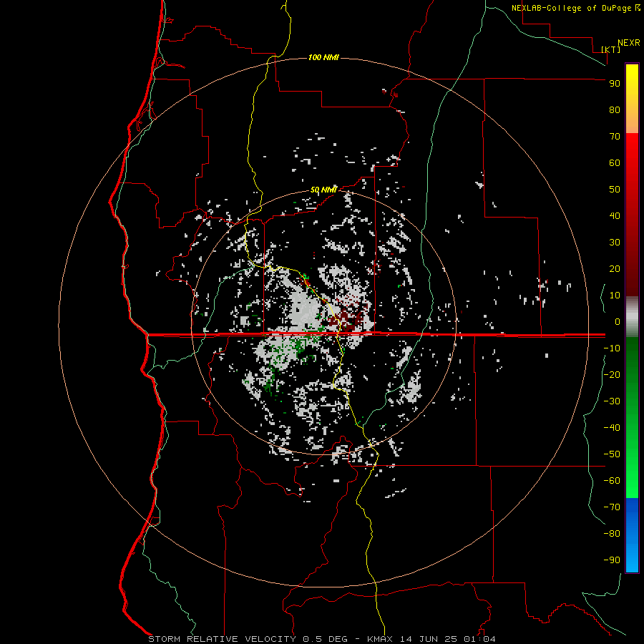644x644 pixels.
Task: Click the "STORM RELATIVE VELOCITY" product title
Action: click(222, 639)
